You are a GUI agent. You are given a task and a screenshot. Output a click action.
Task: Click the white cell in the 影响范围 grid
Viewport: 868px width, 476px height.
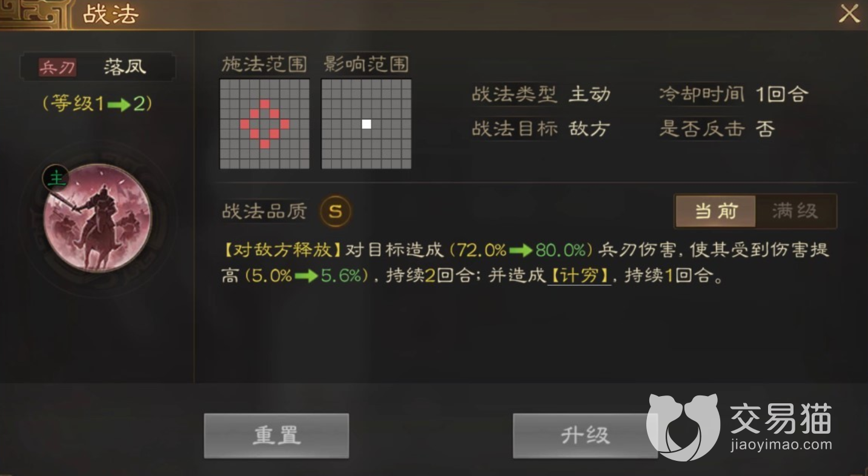click(366, 124)
